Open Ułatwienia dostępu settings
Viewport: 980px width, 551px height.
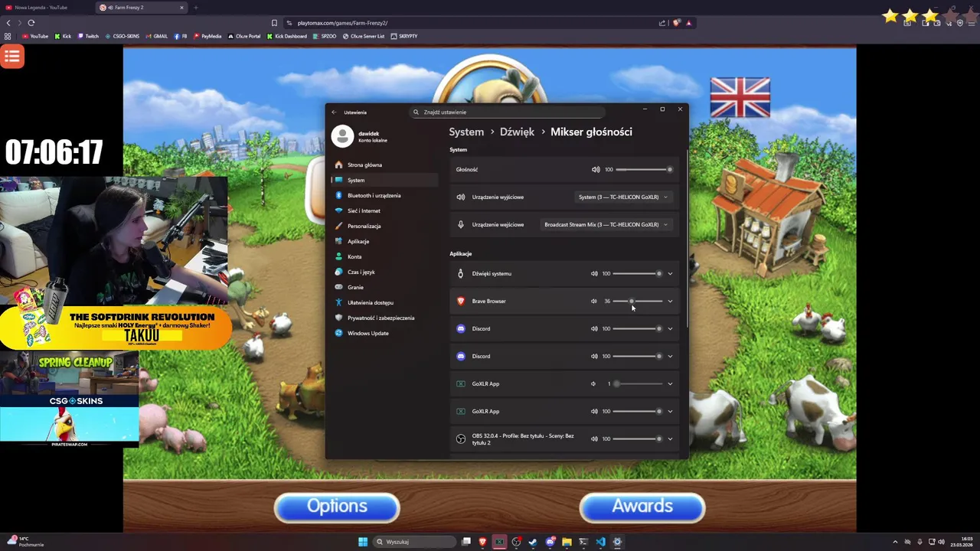tap(385, 302)
